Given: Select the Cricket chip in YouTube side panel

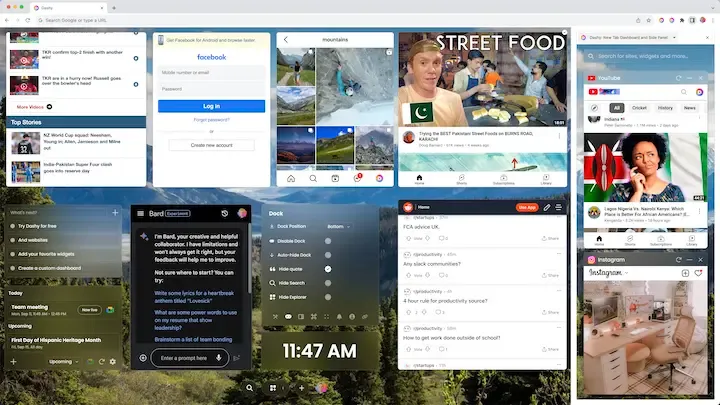Looking at the screenshot, I should pos(639,108).
